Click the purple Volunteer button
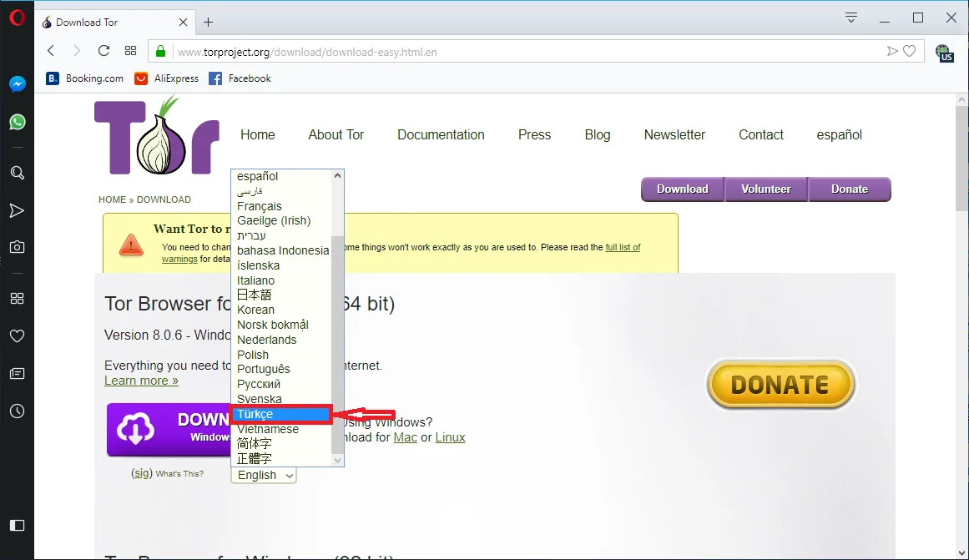The height and width of the screenshot is (560, 969). (765, 189)
